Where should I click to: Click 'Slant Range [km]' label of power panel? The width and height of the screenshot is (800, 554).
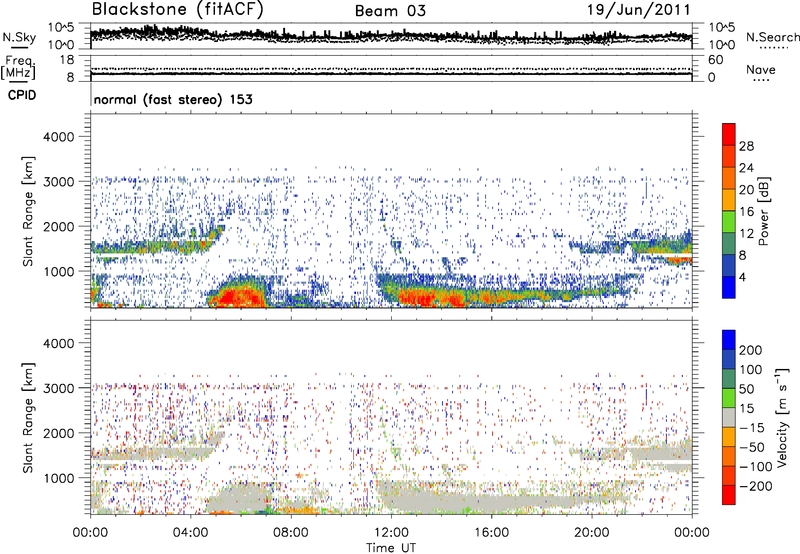coord(28,211)
